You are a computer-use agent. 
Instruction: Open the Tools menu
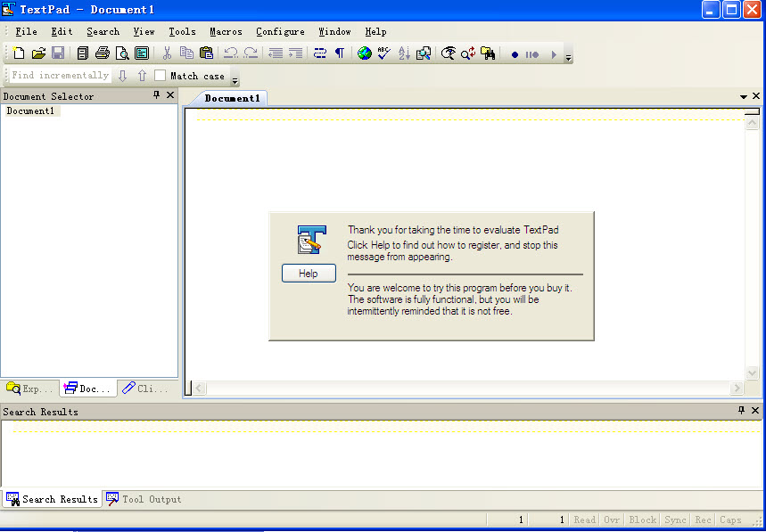pos(182,32)
